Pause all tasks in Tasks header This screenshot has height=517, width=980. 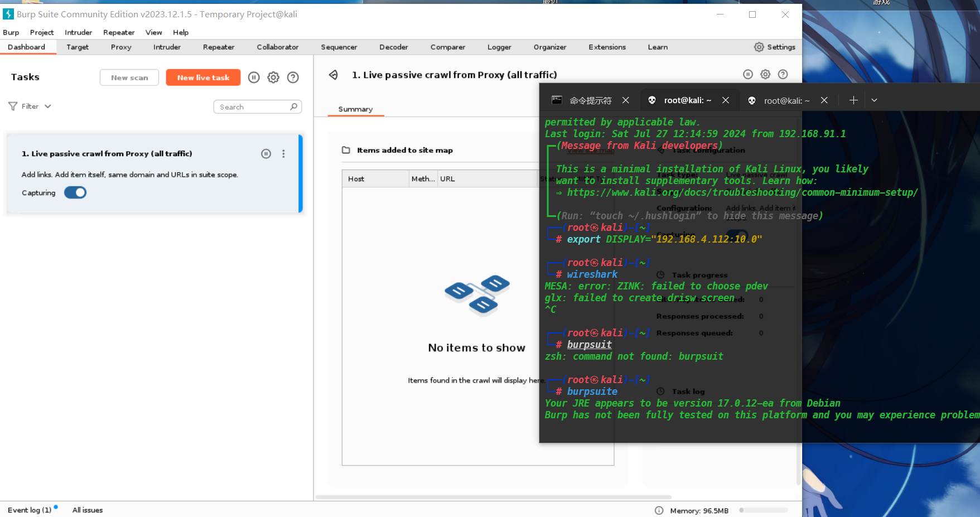coord(254,78)
